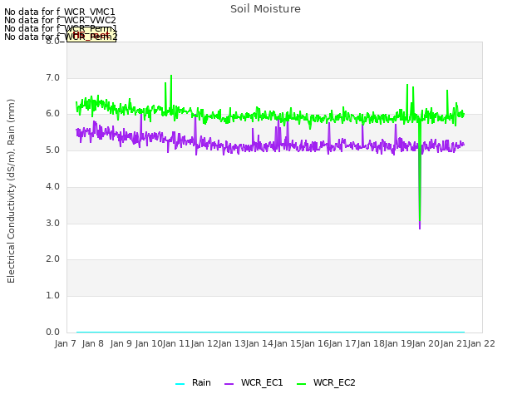Click the y-axis tick label 5.0
This screenshot has height=399, width=532.
[52, 150]
